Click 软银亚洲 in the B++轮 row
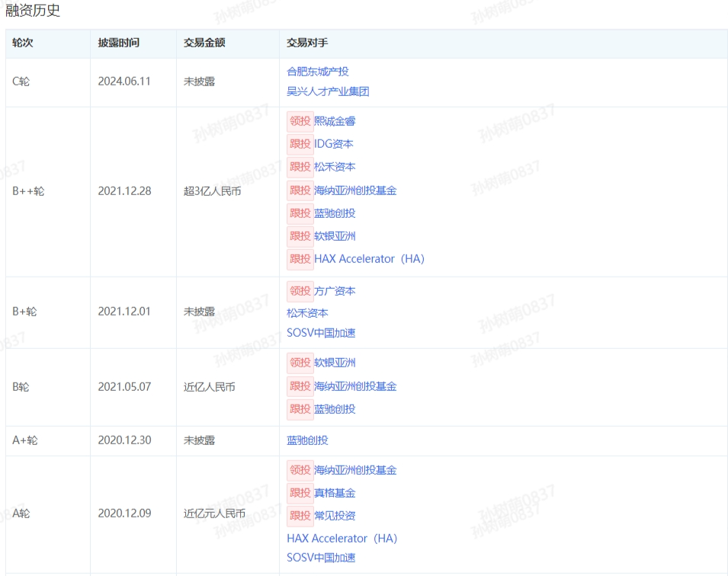Image resolution: width=728 pixels, height=576 pixels. click(335, 236)
